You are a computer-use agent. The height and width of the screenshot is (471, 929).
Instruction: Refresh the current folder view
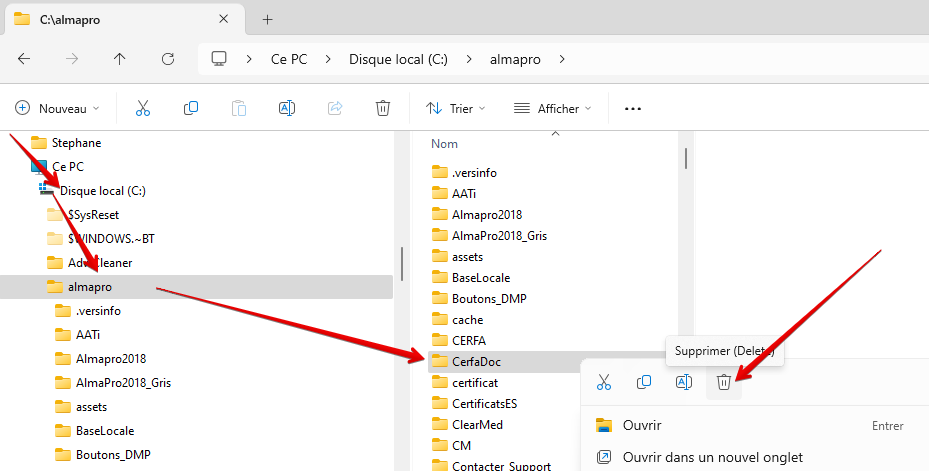tap(168, 59)
